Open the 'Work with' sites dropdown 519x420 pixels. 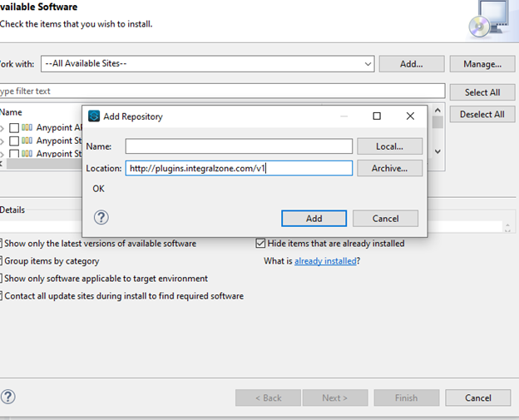pos(368,64)
